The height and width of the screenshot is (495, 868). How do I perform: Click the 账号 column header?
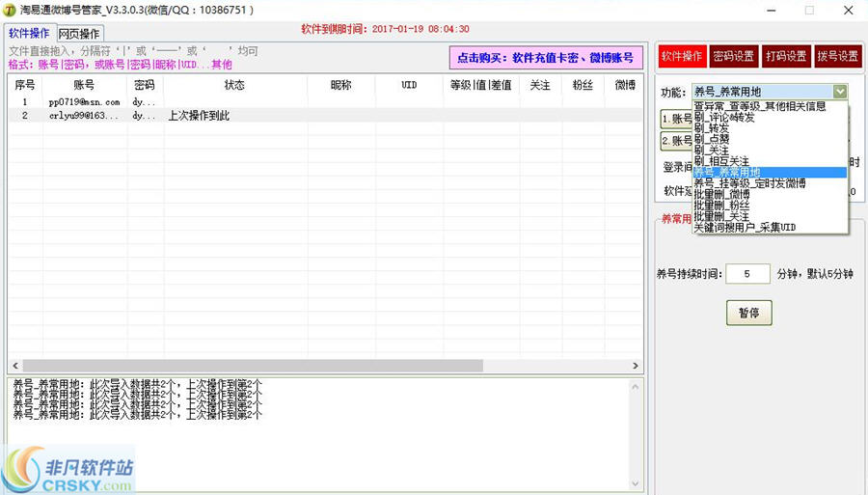pyautogui.click(x=84, y=85)
